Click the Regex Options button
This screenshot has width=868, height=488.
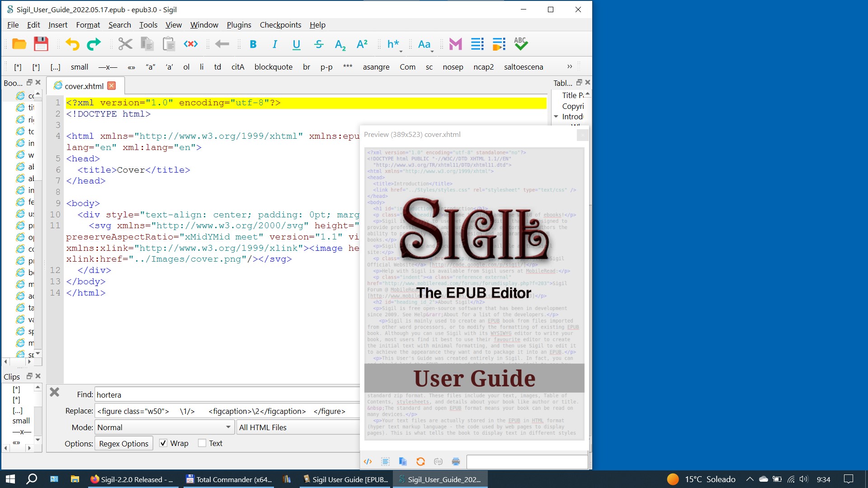click(123, 444)
